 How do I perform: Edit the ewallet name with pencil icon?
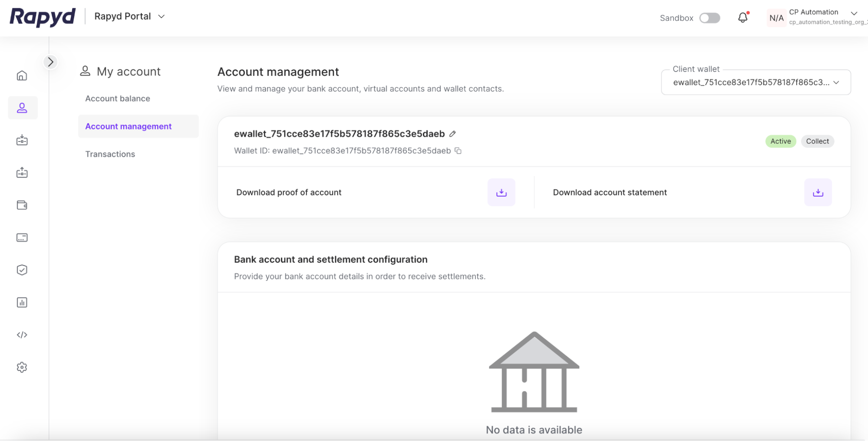(x=453, y=134)
